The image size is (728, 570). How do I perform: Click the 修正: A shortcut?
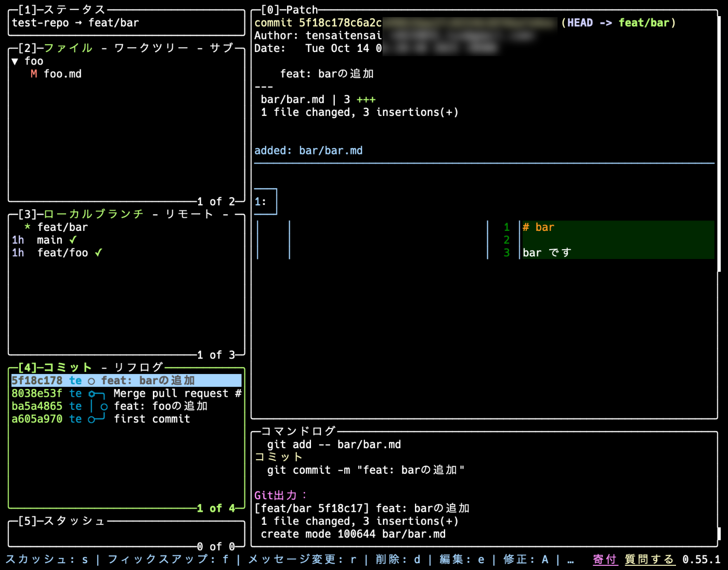pos(526,560)
